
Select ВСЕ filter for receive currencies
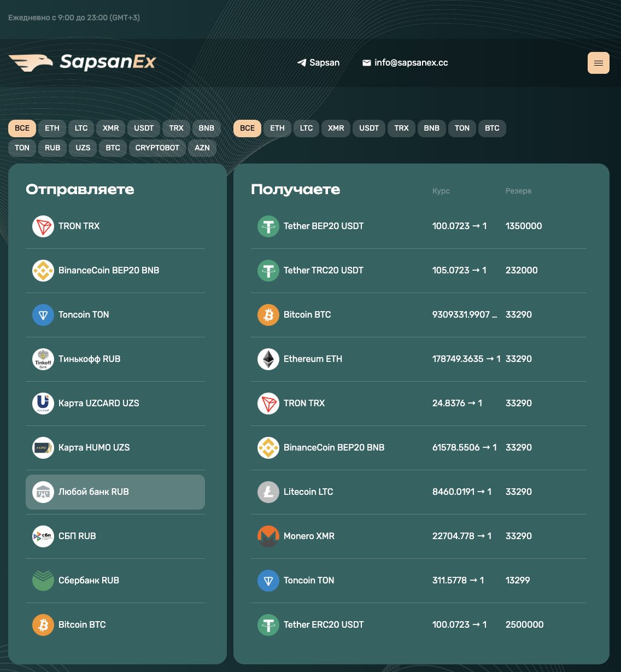coord(248,128)
